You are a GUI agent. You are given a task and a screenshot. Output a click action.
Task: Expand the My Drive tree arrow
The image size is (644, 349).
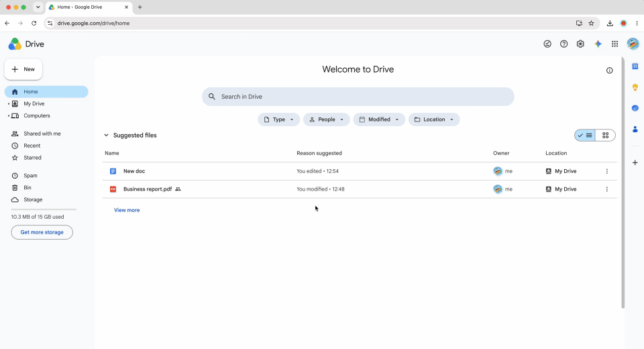9,103
